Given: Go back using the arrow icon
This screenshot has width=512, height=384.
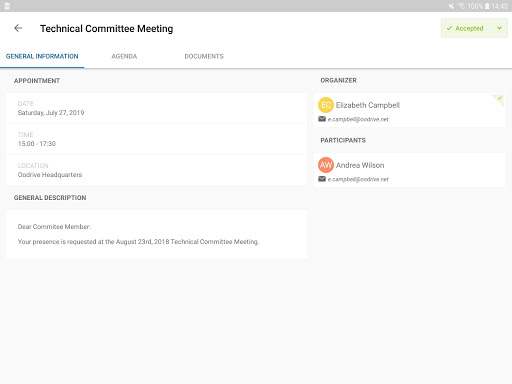Looking at the screenshot, I should click(x=18, y=28).
